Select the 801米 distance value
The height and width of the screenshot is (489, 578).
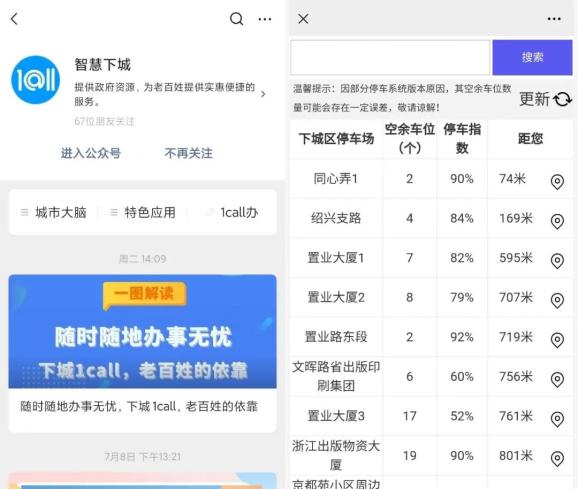516,455
